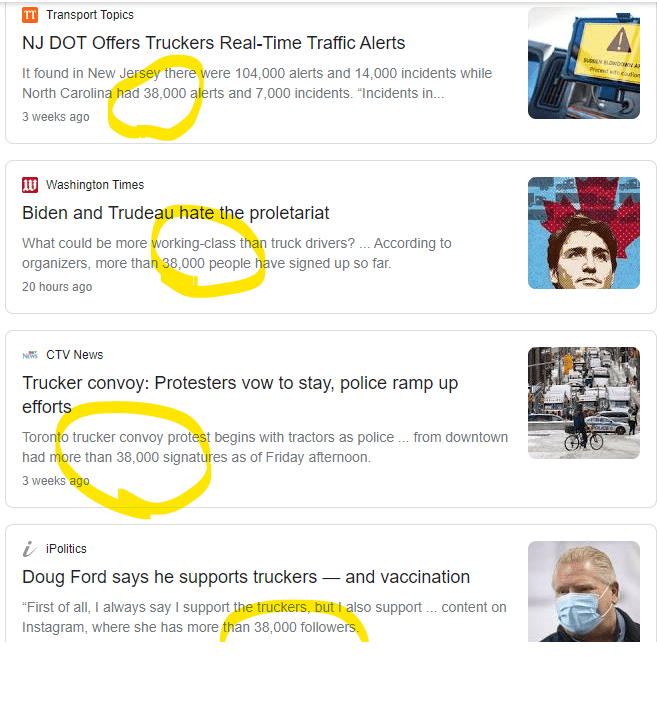The image size is (657, 703).
Task: Open Biden and Trudeau hate the proletariat article
Action: 175,213
